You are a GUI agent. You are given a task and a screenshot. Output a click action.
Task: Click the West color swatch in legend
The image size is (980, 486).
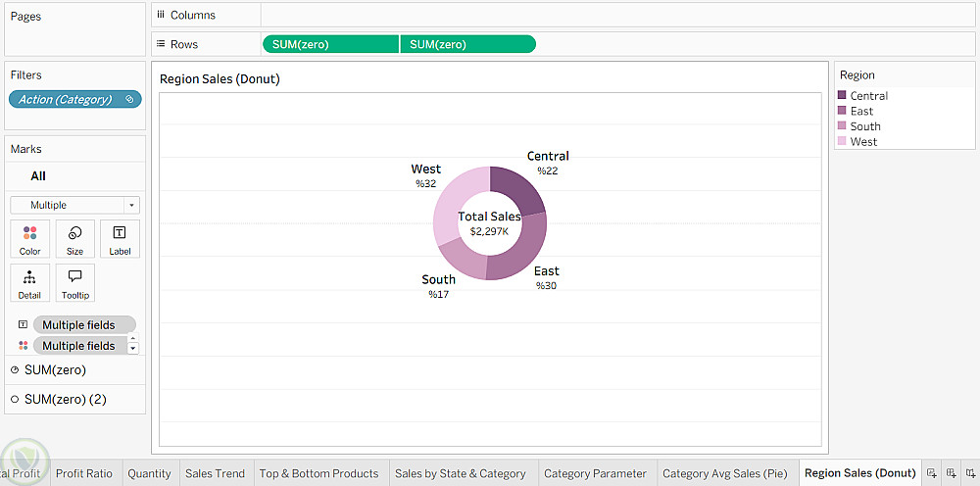[x=842, y=142]
